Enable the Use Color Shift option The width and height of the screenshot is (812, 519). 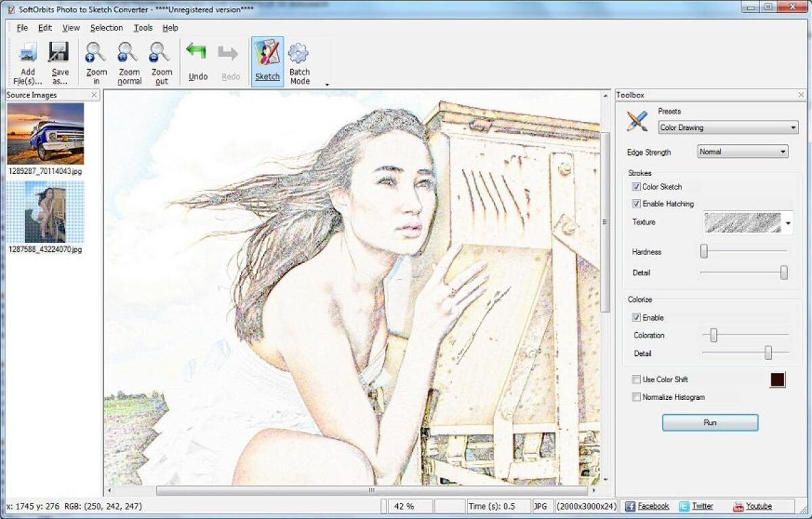[635, 380]
